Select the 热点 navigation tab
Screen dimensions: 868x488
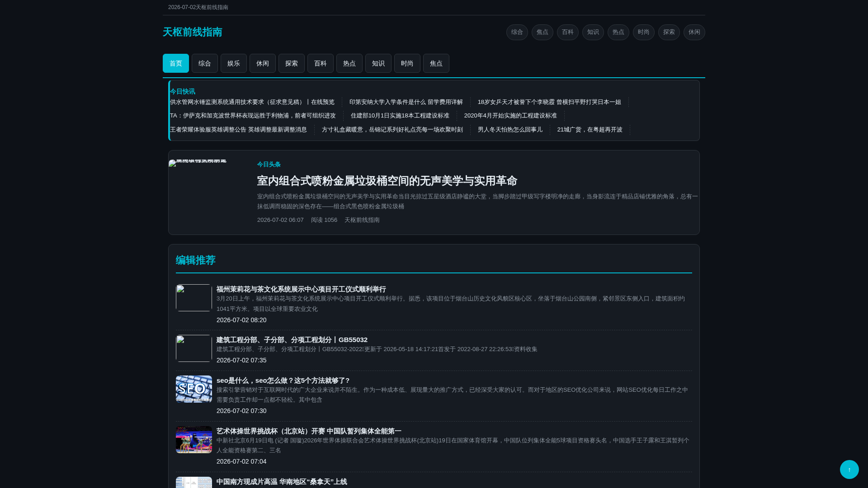(349, 63)
